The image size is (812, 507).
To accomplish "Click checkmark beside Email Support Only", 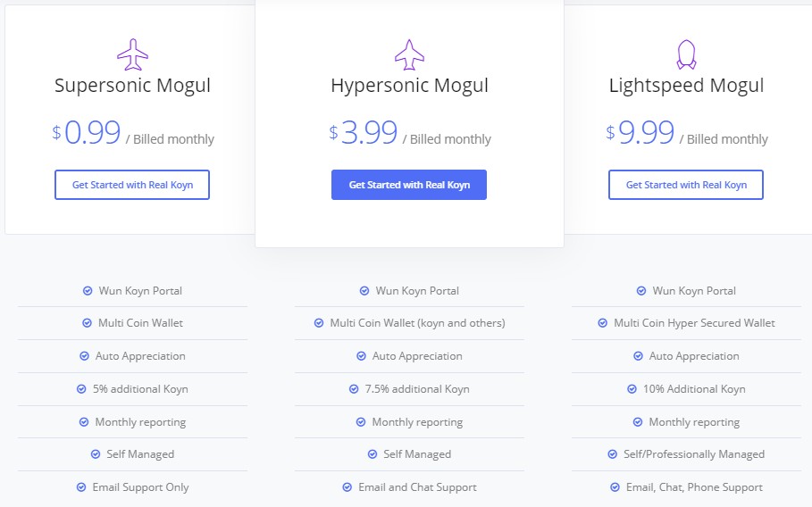I will 81,487.
